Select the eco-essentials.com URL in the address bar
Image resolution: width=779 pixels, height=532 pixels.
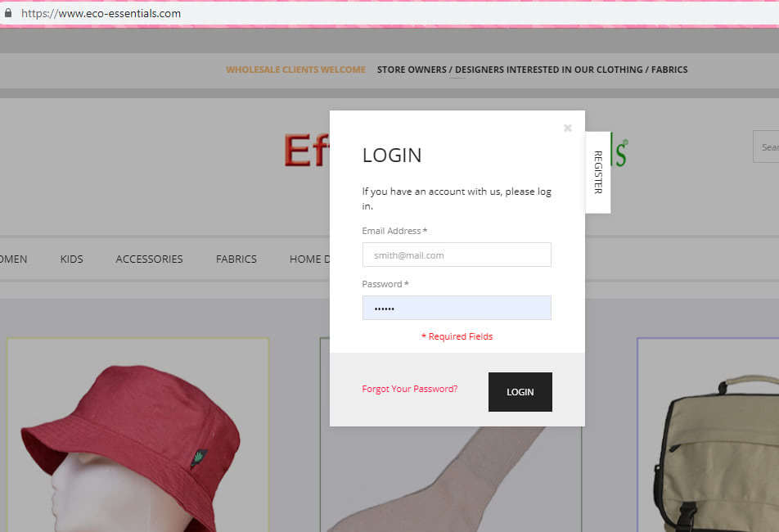[101, 13]
